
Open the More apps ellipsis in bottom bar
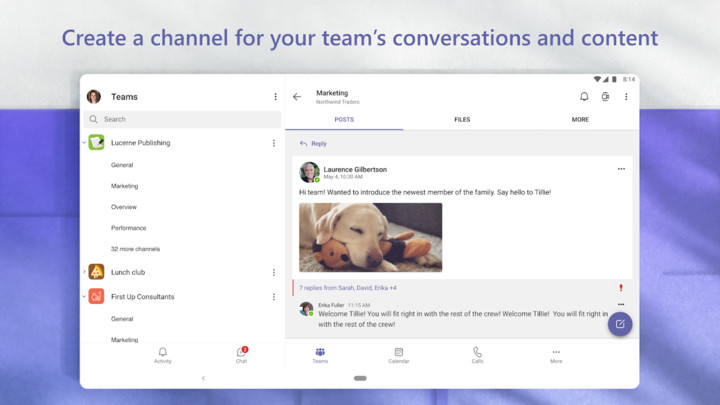point(556,355)
